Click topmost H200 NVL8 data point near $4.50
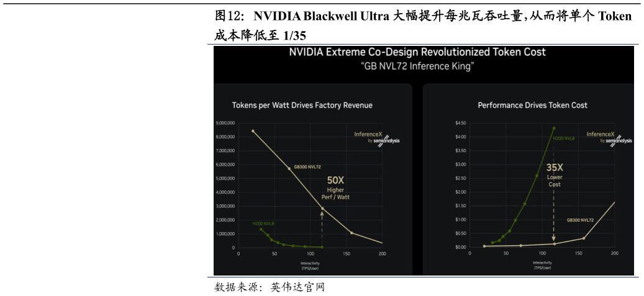 554,128
